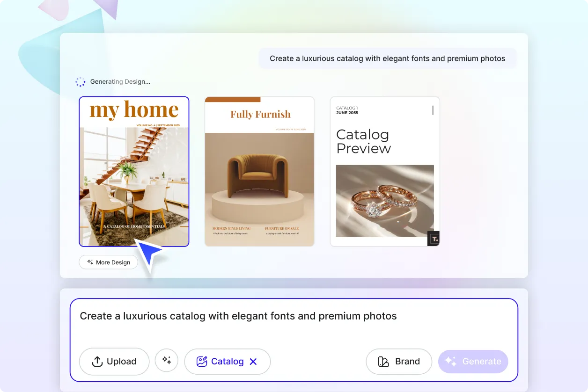Remove the Catalog format chip via its X
This screenshot has width=588, height=392.
pos(253,361)
